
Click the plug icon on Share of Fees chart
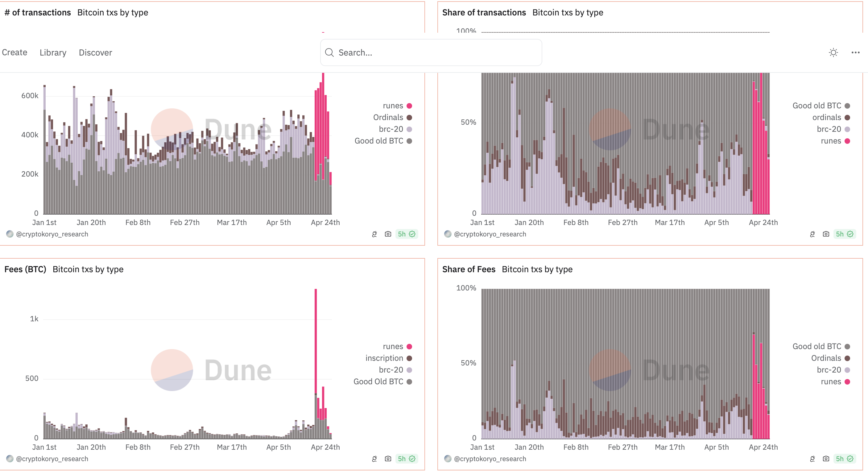coord(812,459)
